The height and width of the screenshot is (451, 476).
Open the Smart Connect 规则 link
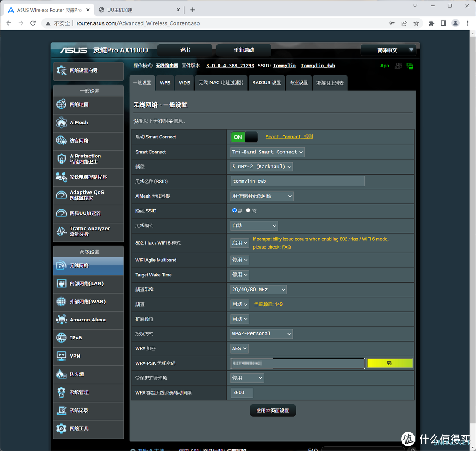[289, 137]
